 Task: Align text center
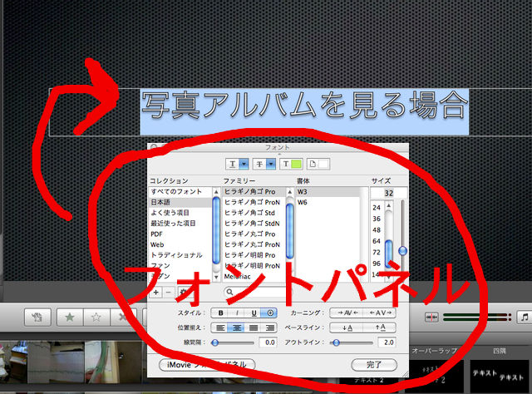237,328
